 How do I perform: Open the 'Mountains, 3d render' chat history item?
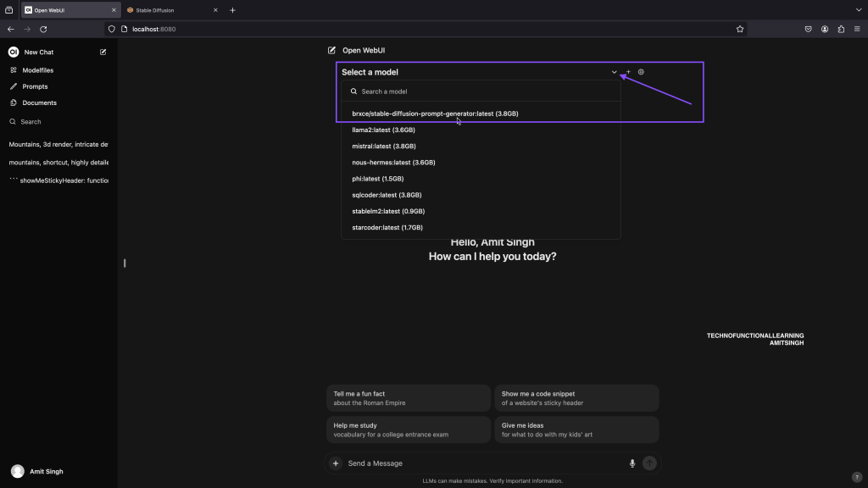click(58, 144)
